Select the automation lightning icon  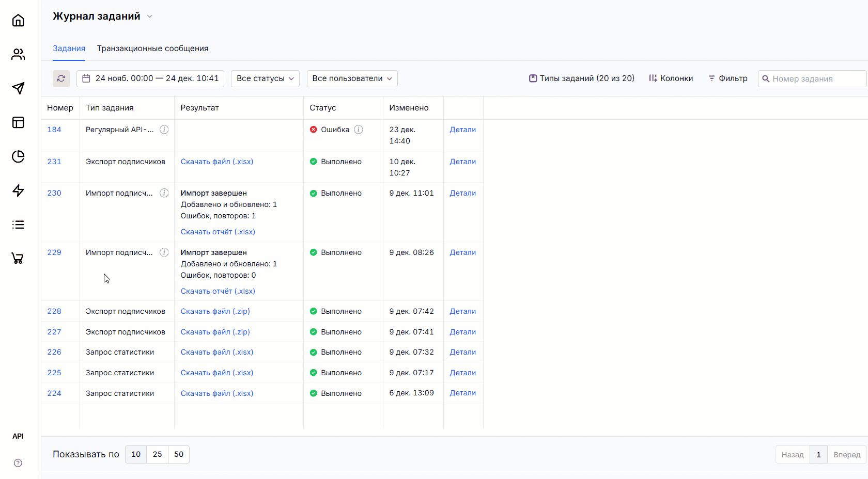(x=18, y=190)
